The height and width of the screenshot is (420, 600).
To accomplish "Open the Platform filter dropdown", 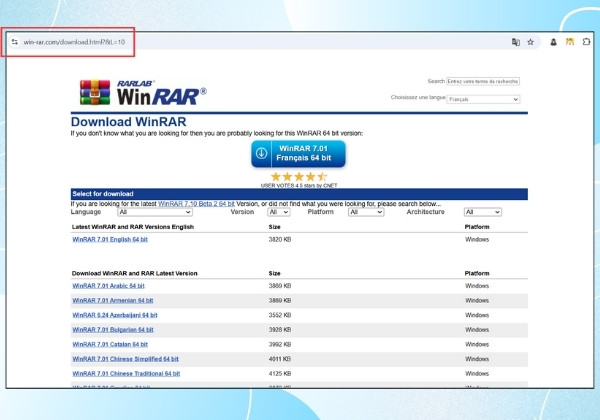I will (x=366, y=212).
